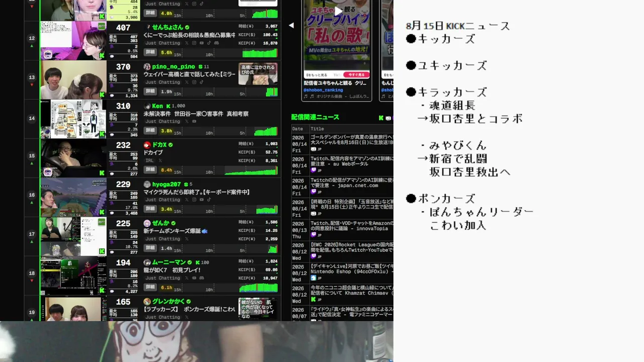Viewport: 644px width, 362px height.
Task: Open YouTube icon in せんちょさん row
Action: (x=202, y=43)
